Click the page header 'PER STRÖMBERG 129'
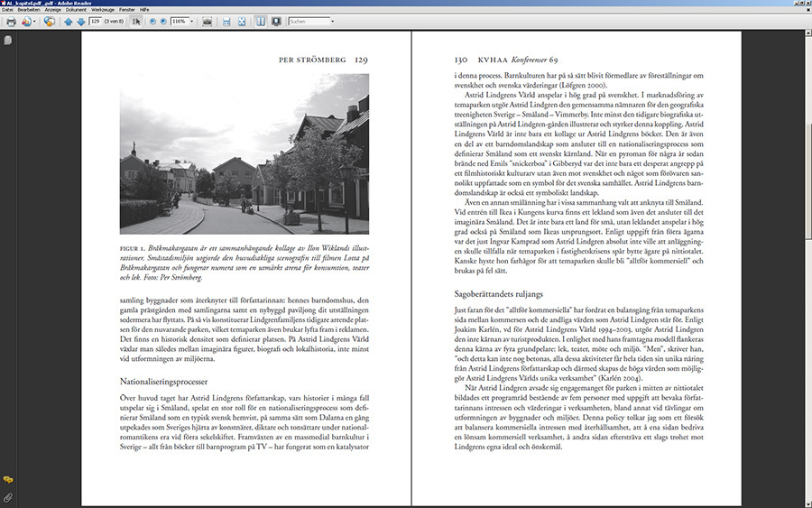 point(323,60)
